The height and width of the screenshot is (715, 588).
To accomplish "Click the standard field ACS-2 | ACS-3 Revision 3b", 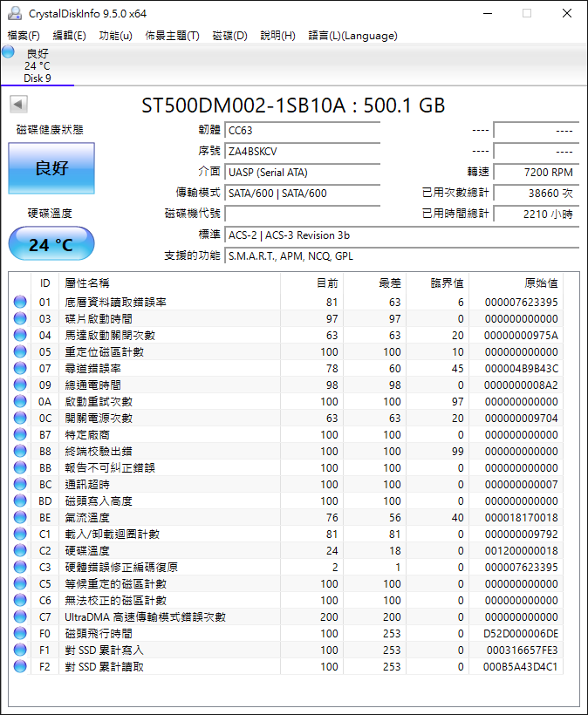I will [x=402, y=235].
